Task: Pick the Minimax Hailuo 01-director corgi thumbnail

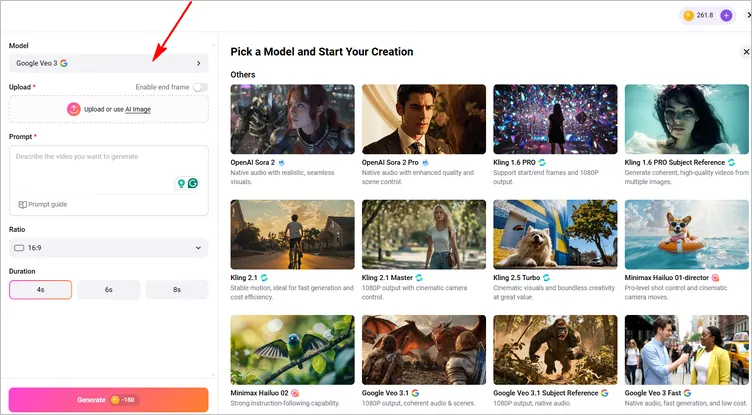Action: coord(687,235)
